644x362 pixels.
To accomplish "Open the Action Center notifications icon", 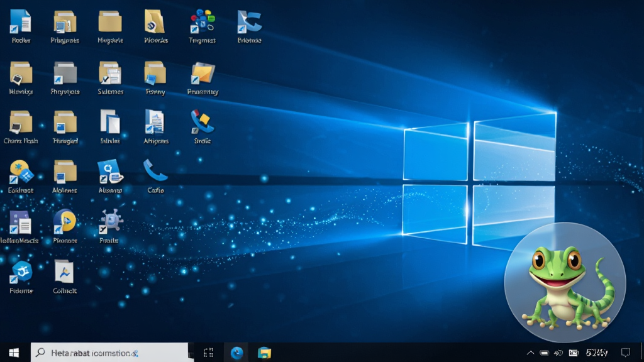I will pyautogui.click(x=626, y=353).
